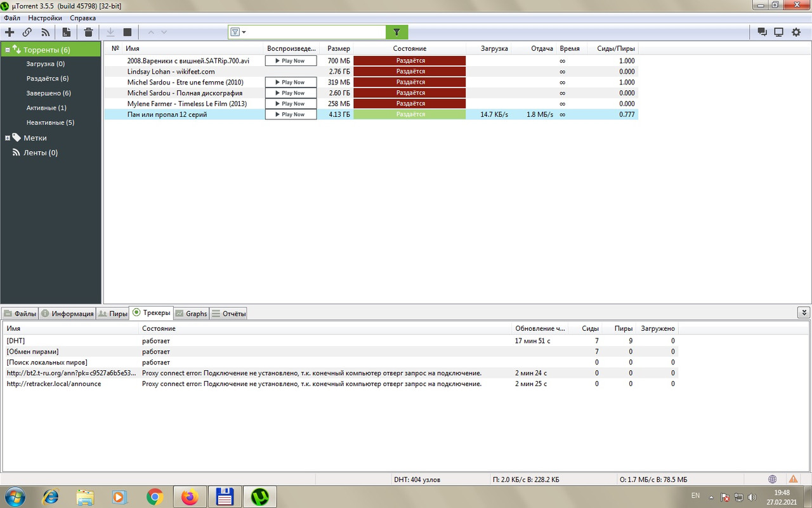
Task: Click the green progress bar of Пан или пропал
Action: pyautogui.click(x=409, y=114)
